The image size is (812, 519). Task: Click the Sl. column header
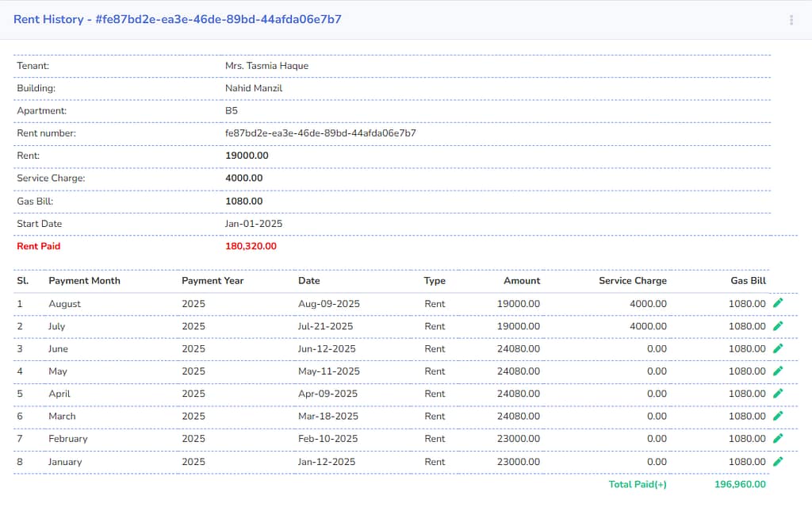click(23, 280)
